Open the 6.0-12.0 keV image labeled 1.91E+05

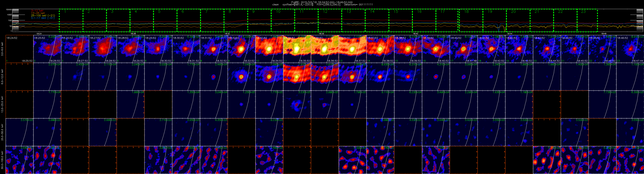tap(297, 77)
